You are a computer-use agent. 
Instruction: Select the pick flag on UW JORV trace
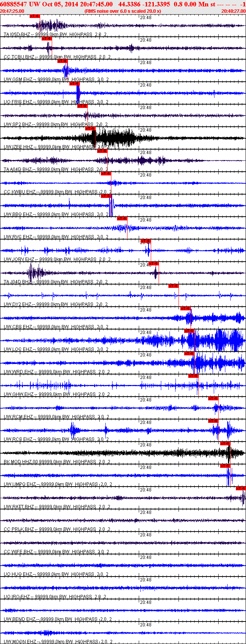(145, 241)
